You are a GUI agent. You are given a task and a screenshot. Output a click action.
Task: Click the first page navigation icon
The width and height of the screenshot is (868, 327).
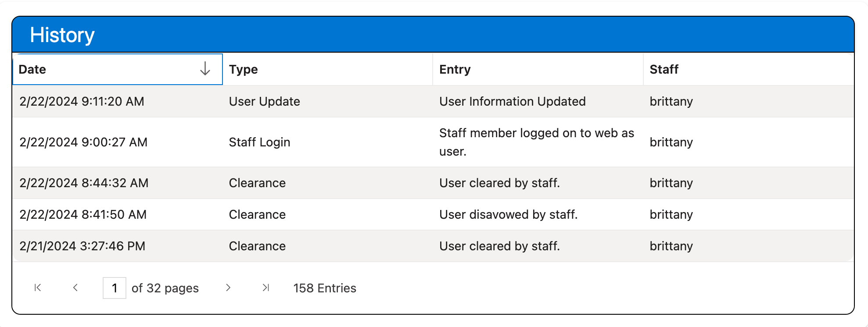(38, 288)
